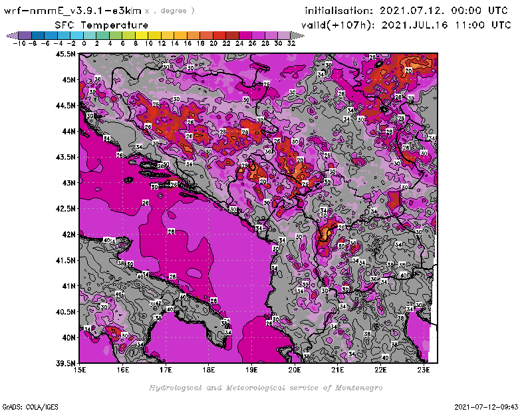This screenshot has height=411, width=532.
Task: Click the '32' legend tick label
Action: pyautogui.click(x=291, y=43)
